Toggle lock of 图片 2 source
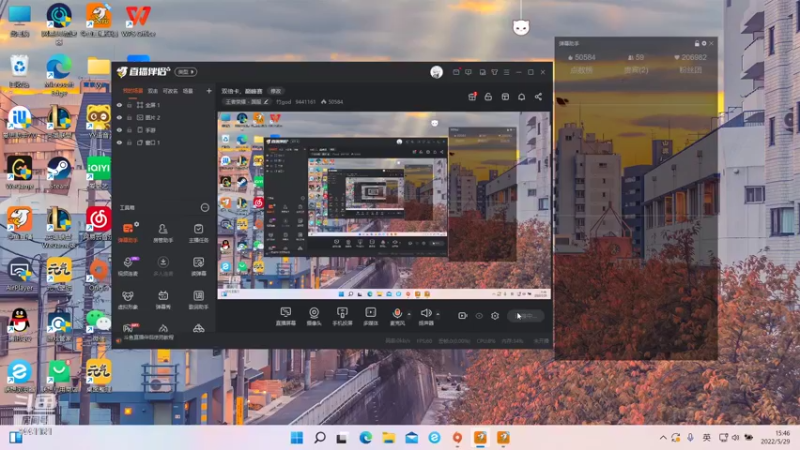The width and height of the screenshot is (800, 450). click(x=130, y=117)
